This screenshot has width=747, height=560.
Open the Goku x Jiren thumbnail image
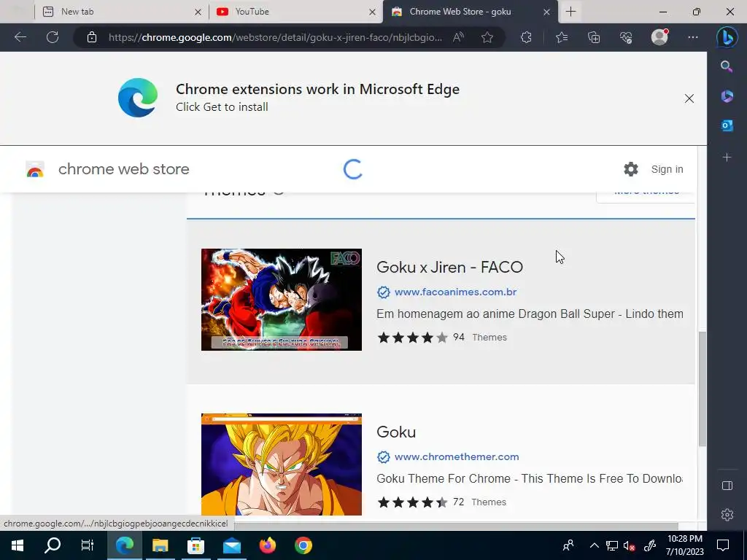click(x=281, y=300)
